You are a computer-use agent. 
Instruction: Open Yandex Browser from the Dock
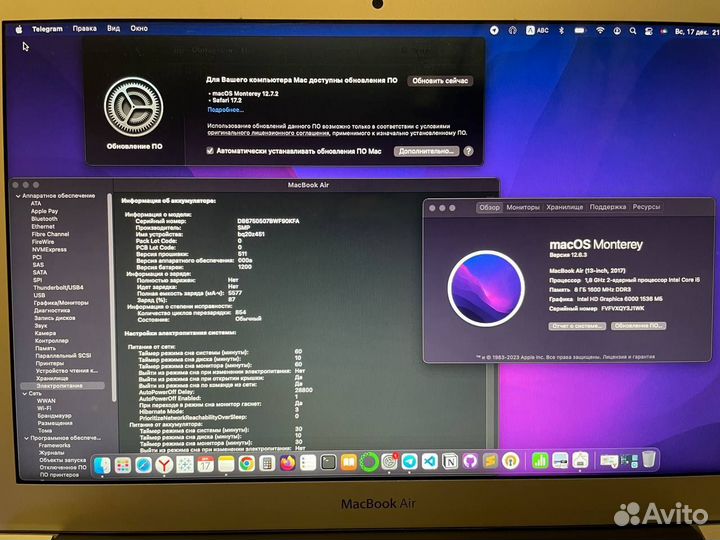[x=164, y=465]
